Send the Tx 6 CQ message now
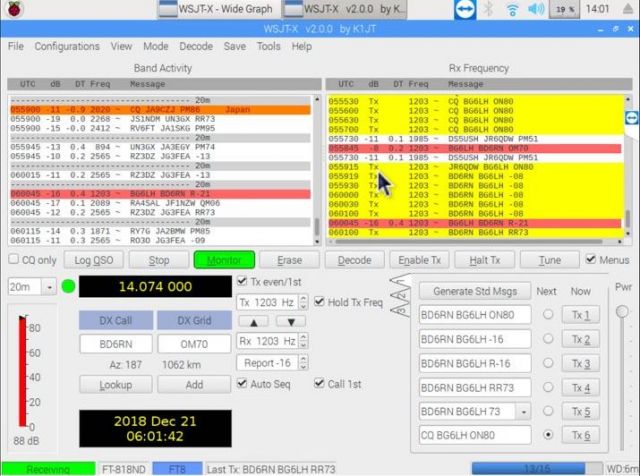The width and height of the screenshot is (640, 476). 580,436
